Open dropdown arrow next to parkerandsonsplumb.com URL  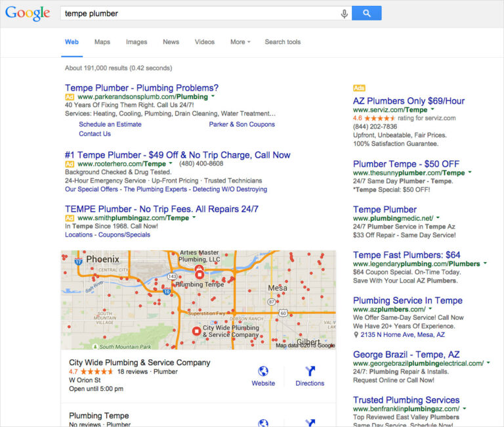coord(213,96)
